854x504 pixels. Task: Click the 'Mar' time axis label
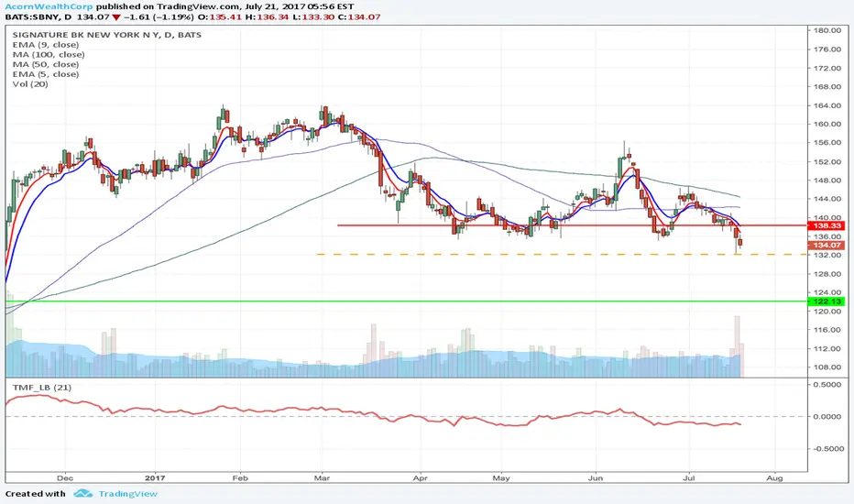pos(322,477)
